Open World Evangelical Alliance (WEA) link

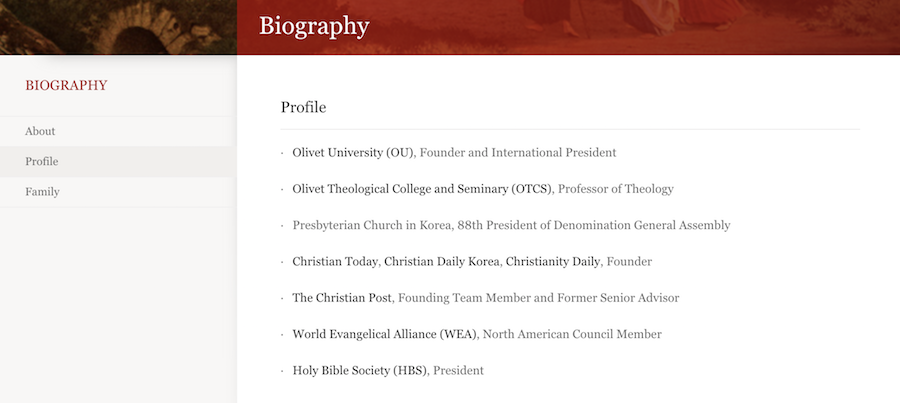tap(385, 334)
